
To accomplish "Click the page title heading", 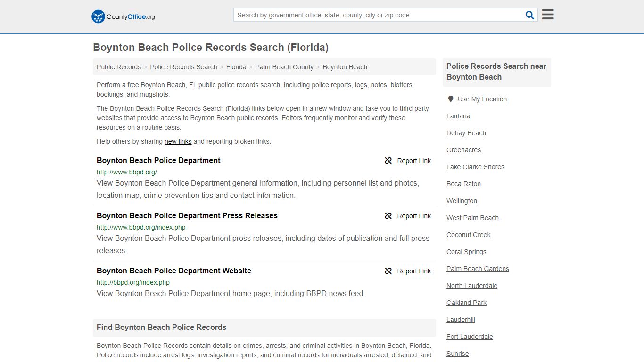I will [x=211, y=47].
